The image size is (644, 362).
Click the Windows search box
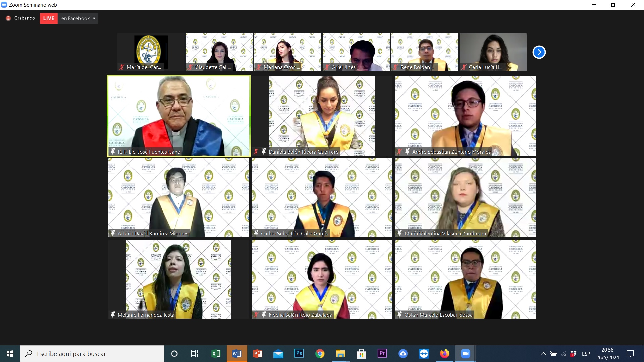tap(92, 354)
